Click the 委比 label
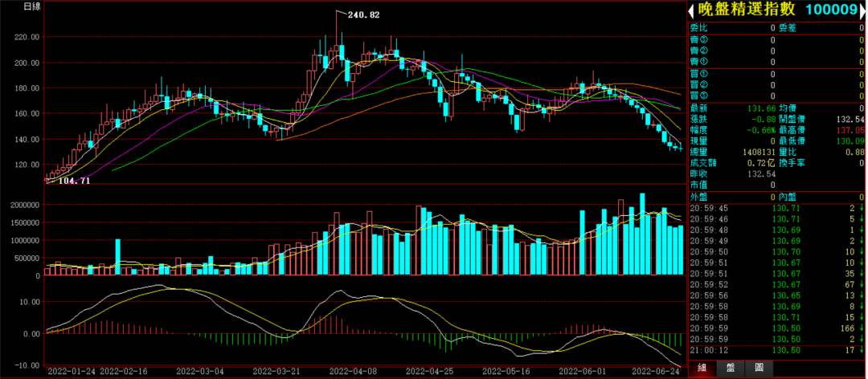This screenshot has height=379, width=868. 698,27
